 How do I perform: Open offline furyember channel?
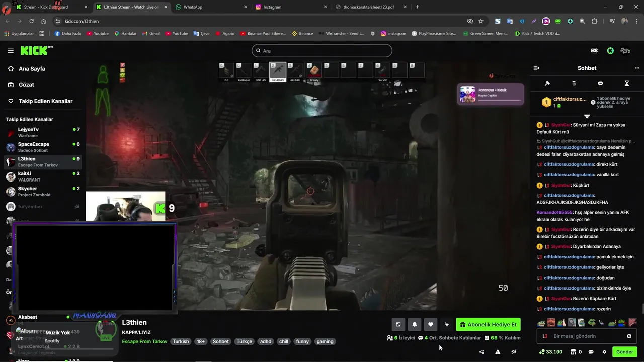(43, 206)
